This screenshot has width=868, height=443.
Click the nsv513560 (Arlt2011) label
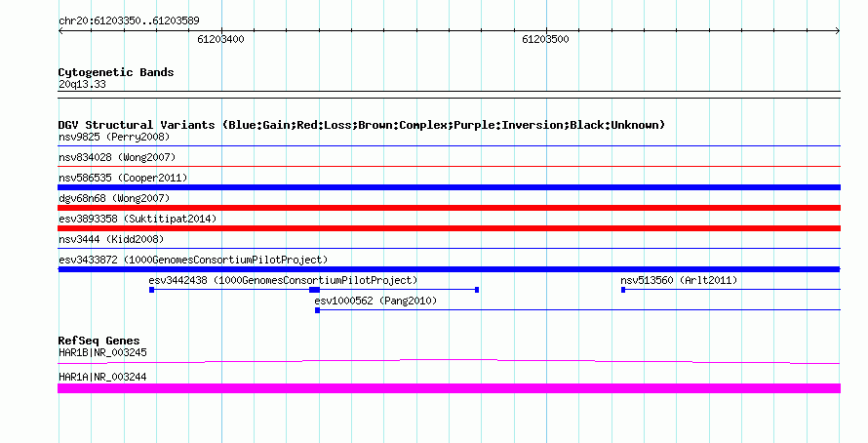(679, 280)
